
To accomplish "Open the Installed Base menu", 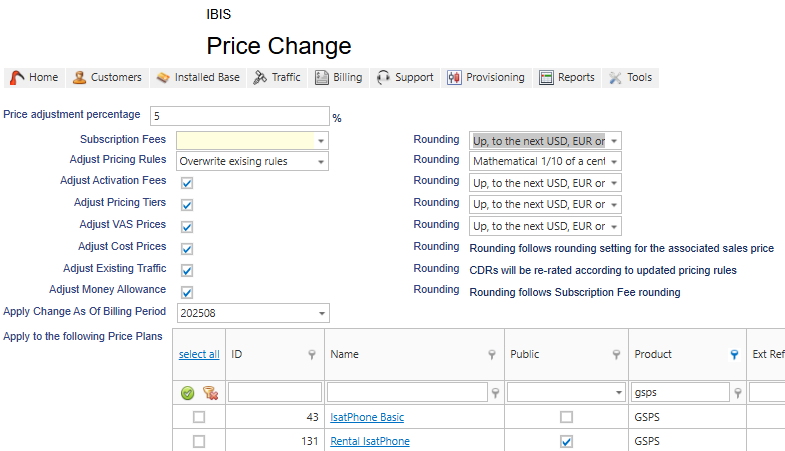I will click(198, 77).
